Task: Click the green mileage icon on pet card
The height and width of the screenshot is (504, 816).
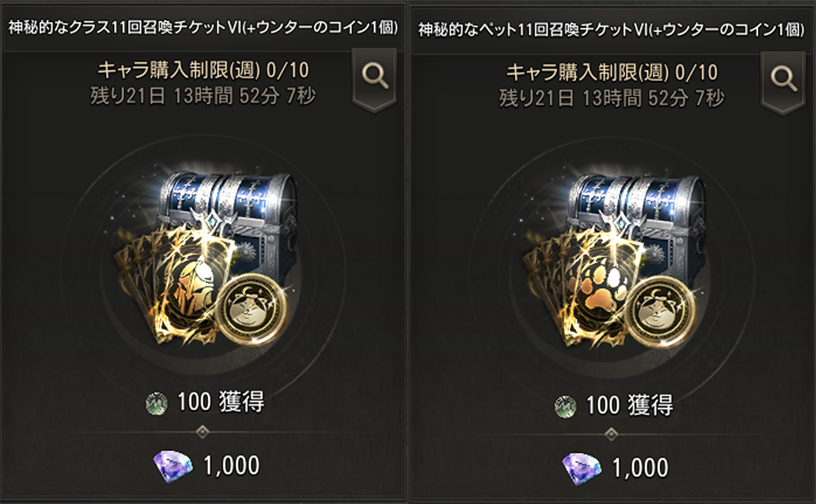Action: tap(565, 406)
